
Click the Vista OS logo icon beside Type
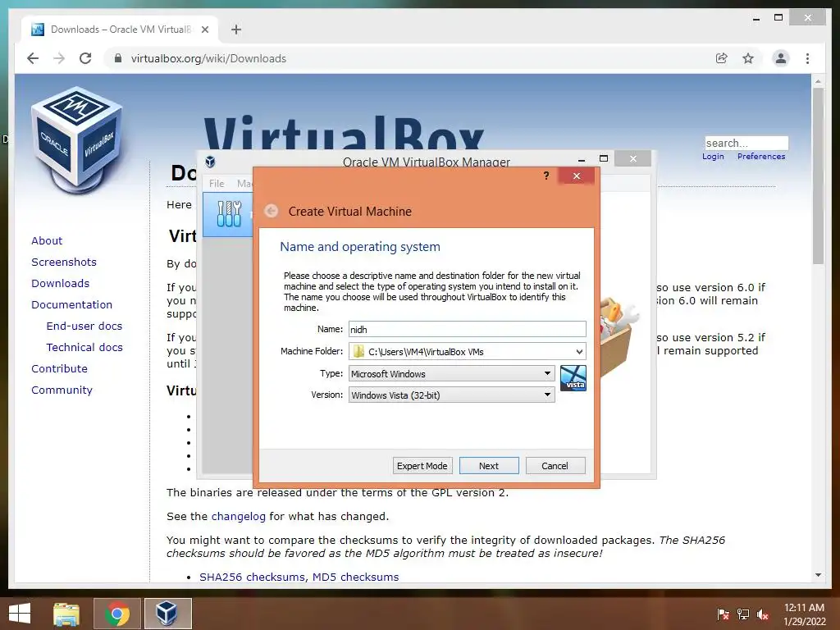tap(573, 378)
